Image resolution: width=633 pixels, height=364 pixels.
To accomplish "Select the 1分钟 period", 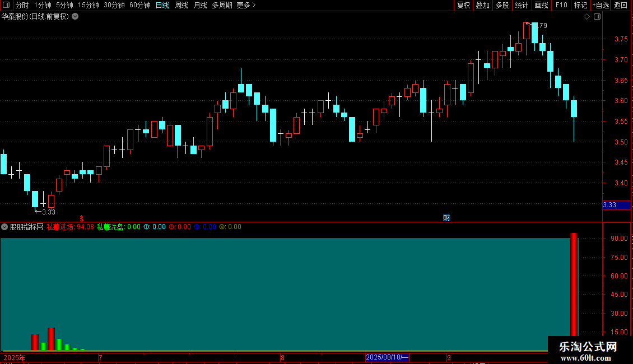I will click(x=43, y=5).
